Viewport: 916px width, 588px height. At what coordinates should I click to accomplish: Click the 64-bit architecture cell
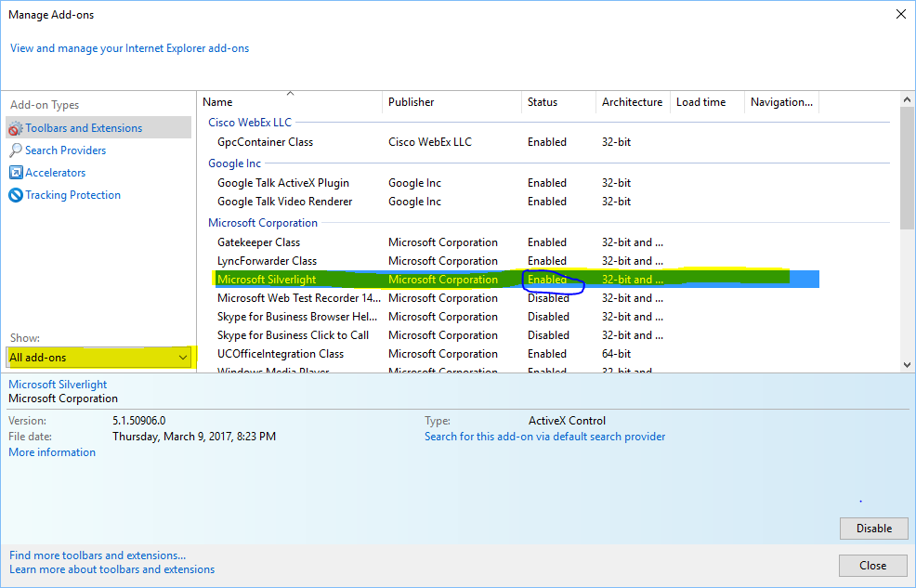pos(616,354)
